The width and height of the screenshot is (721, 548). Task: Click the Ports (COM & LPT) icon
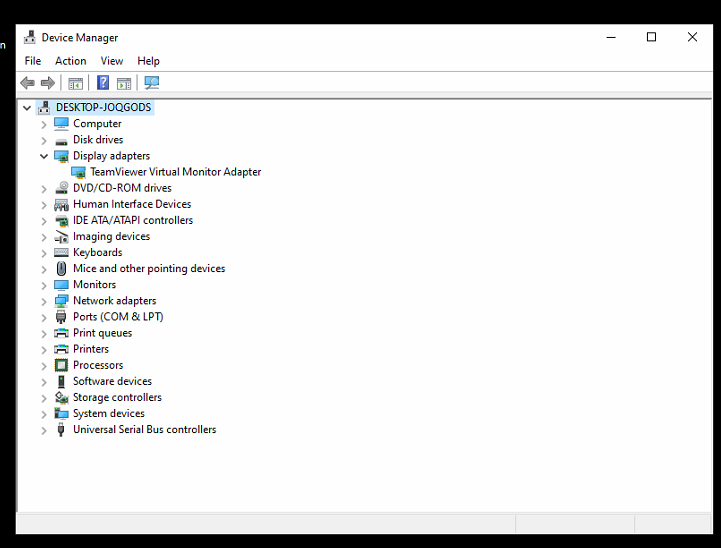tap(61, 317)
